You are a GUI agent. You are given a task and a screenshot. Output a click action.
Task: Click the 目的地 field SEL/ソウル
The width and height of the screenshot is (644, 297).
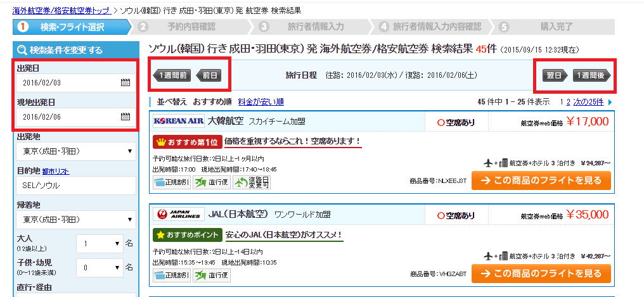click(76, 186)
